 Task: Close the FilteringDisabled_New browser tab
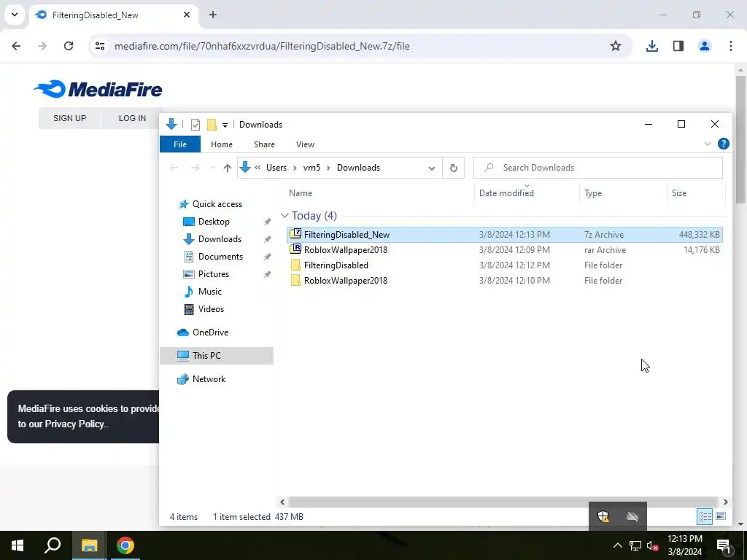(x=187, y=15)
